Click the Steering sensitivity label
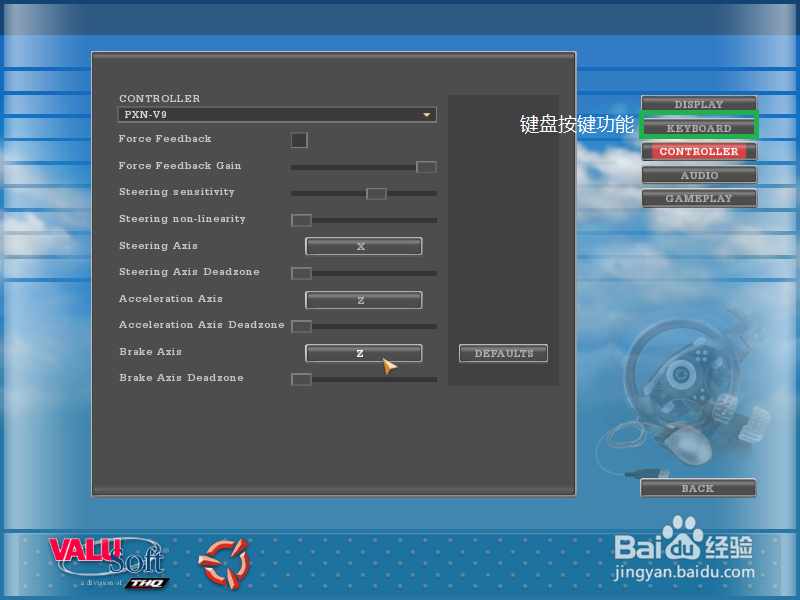This screenshot has height=600, width=800. click(177, 192)
